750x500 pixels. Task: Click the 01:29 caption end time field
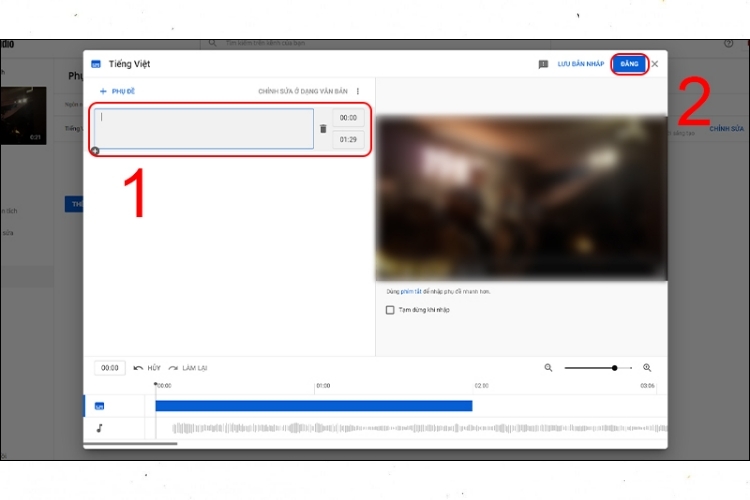click(x=348, y=140)
